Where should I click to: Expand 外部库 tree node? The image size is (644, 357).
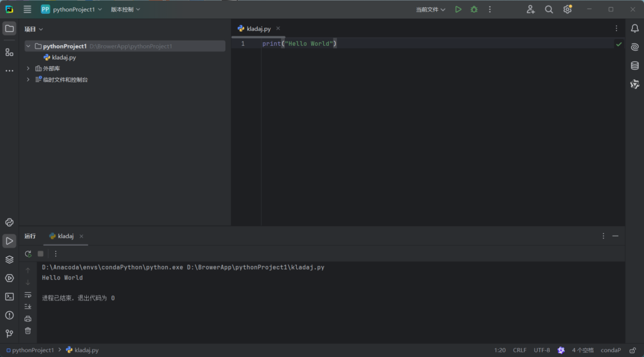point(28,68)
